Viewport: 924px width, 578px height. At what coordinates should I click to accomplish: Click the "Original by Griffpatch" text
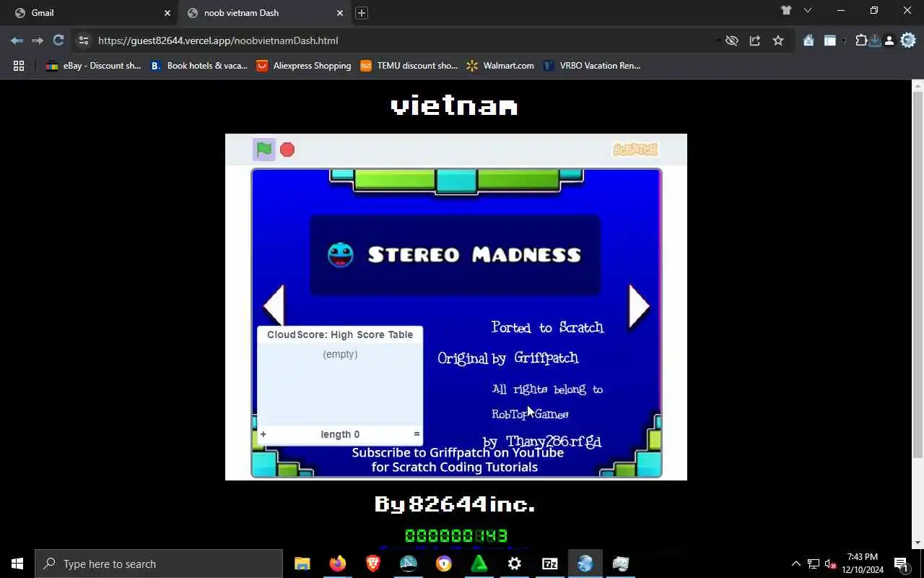pos(508,358)
